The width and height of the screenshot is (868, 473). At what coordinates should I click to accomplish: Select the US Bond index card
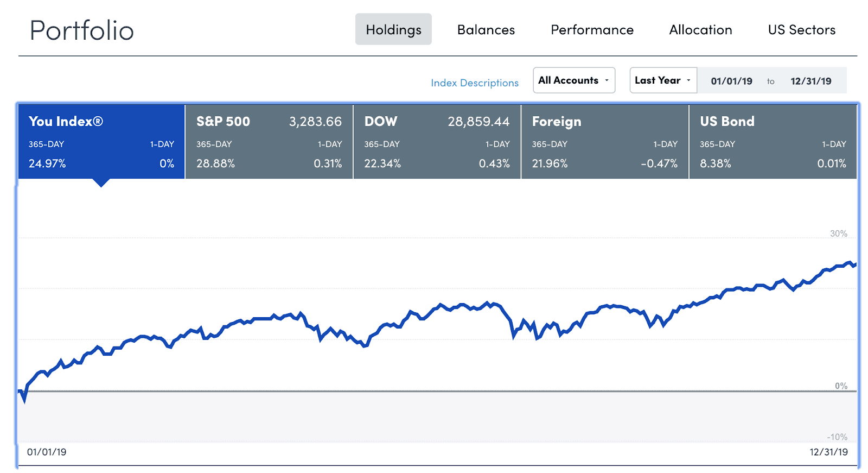click(773, 142)
